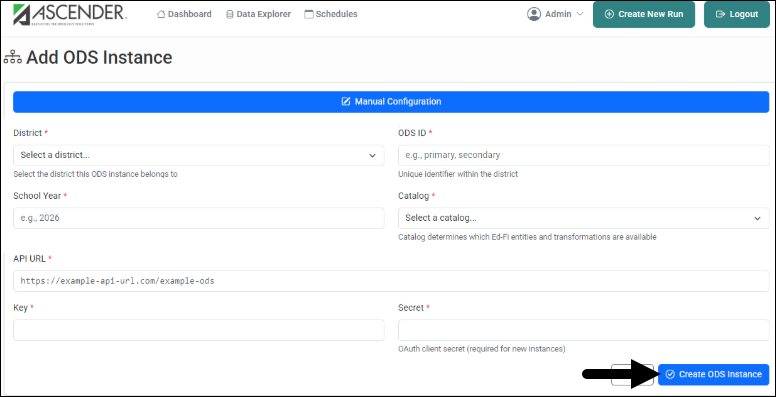Click Create New Run button

pos(644,14)
